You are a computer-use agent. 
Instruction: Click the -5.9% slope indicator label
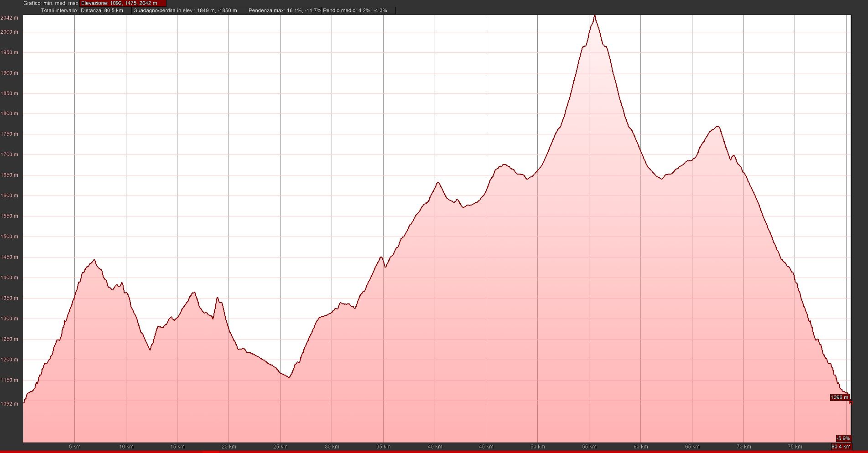click(843, 438)
